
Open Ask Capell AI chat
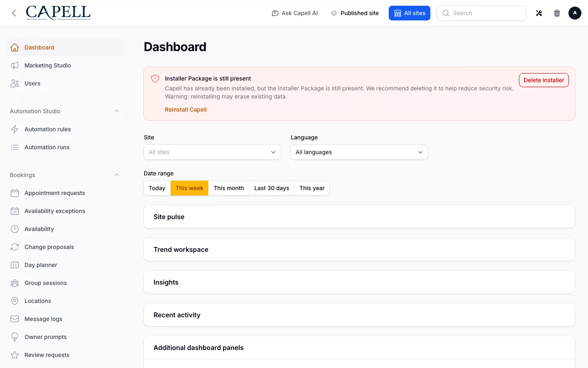point(295,13)
